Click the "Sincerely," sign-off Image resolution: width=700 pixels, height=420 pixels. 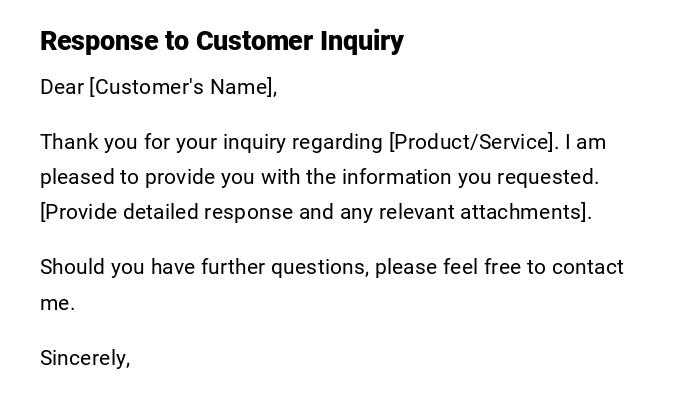click(85, 358)
